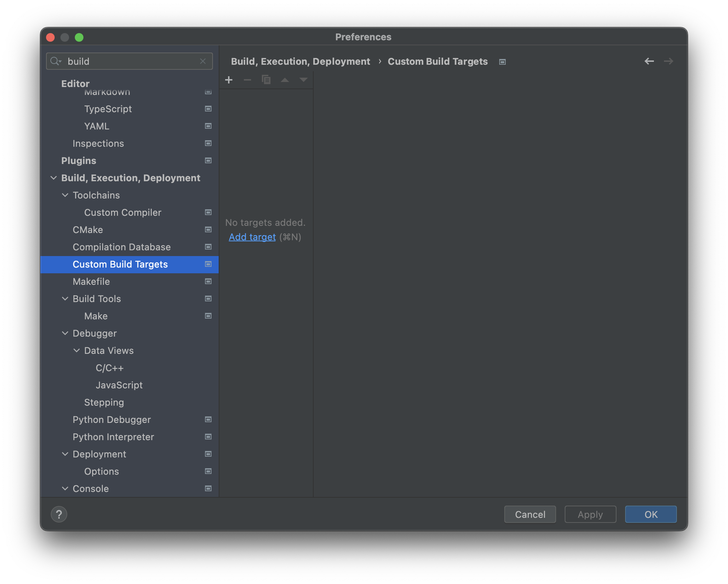Click the forward navigation arrow
The height and width of the screenshot is (584, 728).
tap(669, 61)
